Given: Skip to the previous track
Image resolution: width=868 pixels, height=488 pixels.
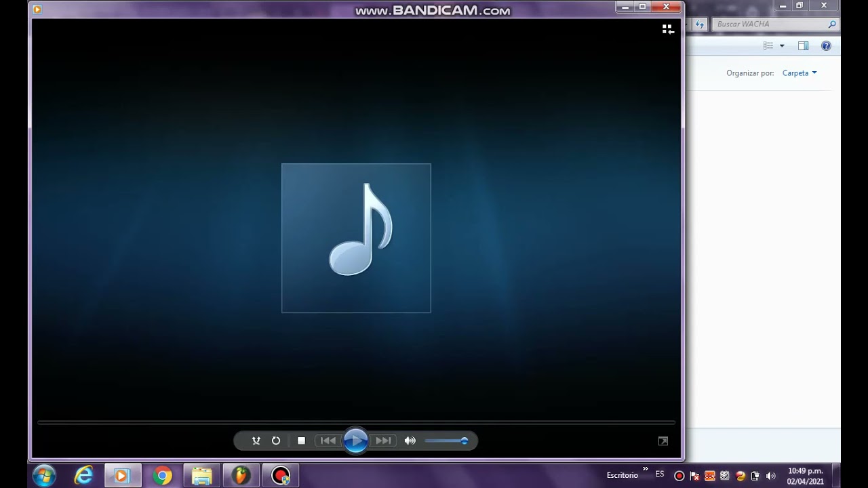Looking at the screenshot, I should pyautogui.click(x=328, y=441).
